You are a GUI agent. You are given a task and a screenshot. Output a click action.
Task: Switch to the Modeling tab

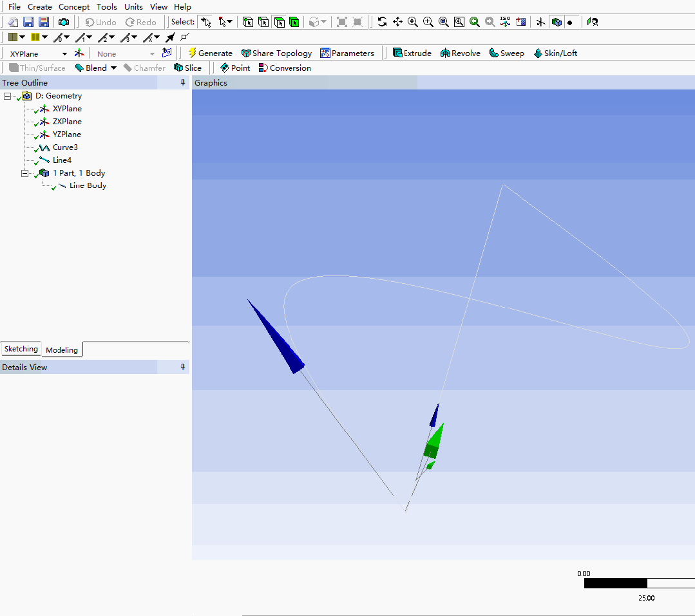(62, 350)
